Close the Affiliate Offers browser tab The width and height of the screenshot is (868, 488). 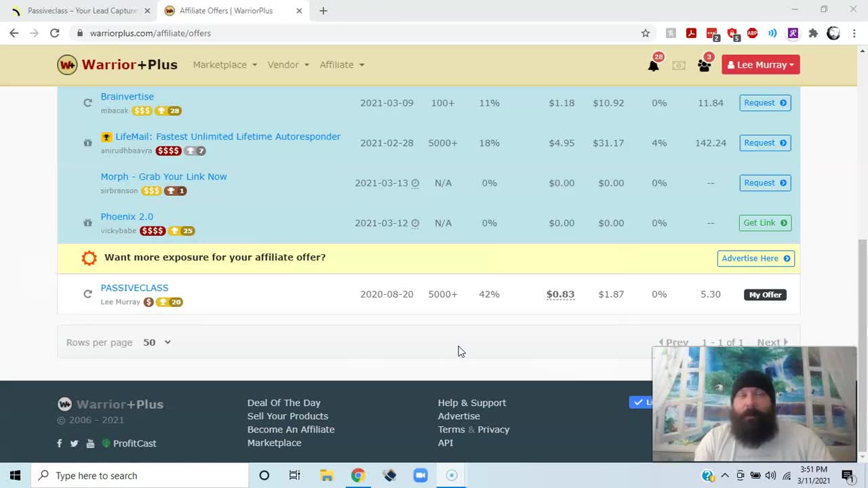click(299, 11)
